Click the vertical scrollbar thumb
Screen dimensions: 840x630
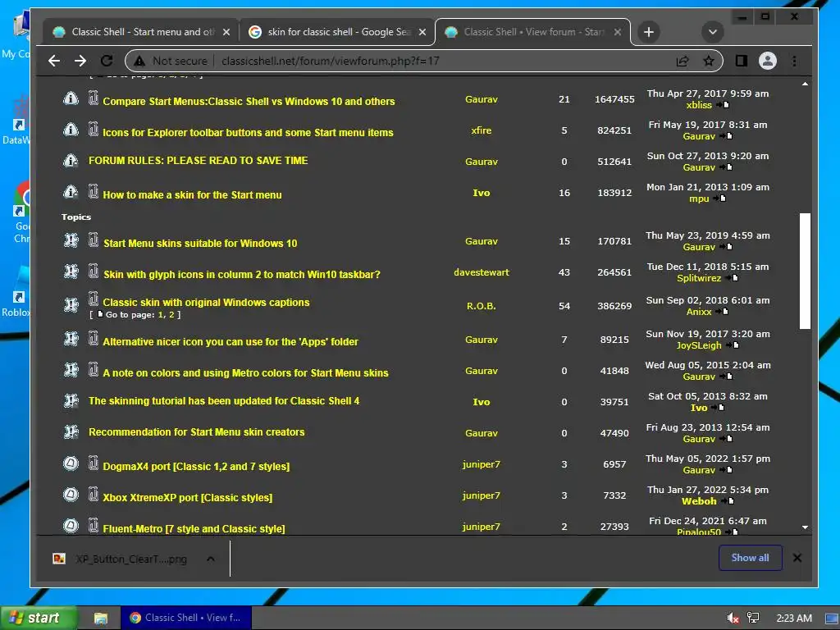805,271
